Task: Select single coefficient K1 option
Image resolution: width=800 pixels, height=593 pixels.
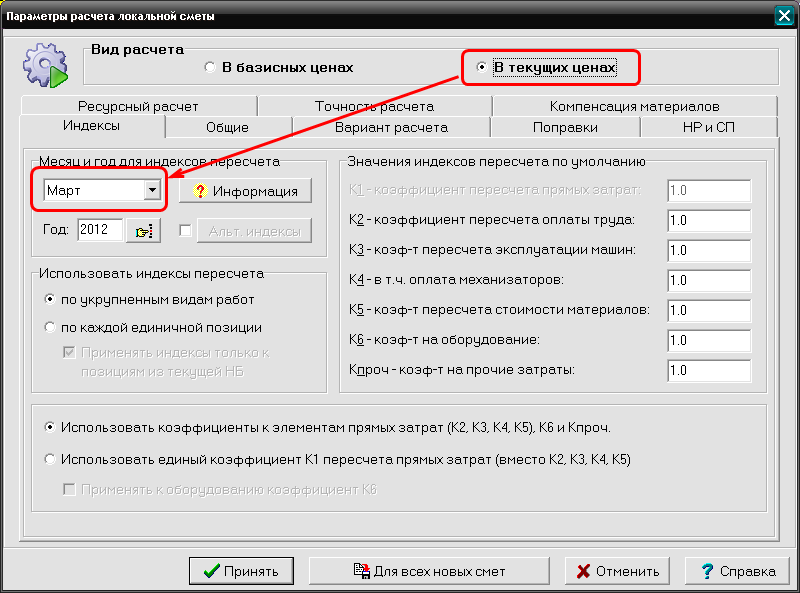Action: click(338, 459)
